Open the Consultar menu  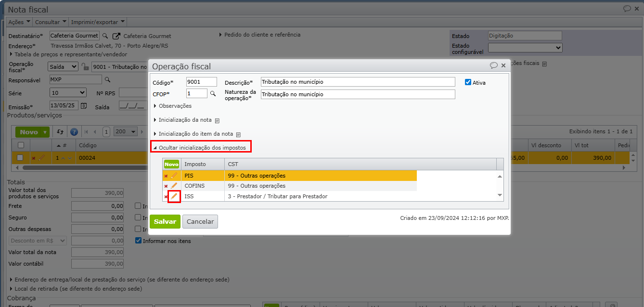pos(50,22)
